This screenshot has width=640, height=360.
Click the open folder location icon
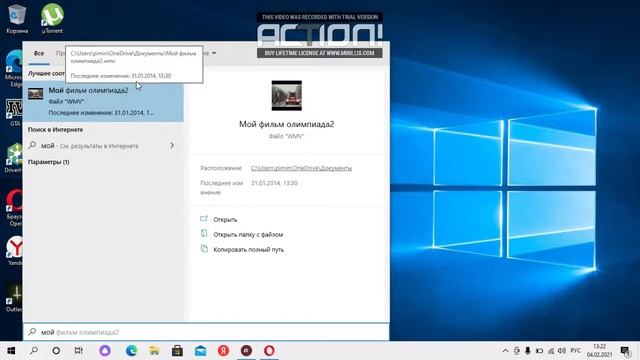point(204,233)
